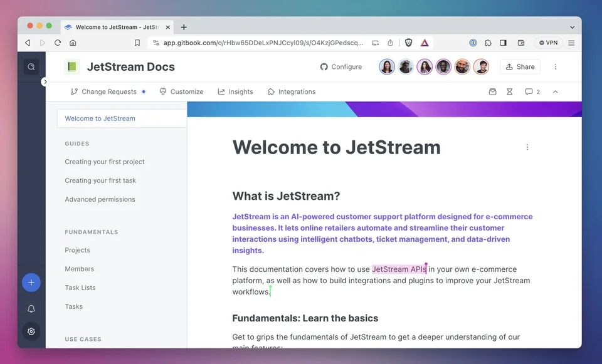Click the last collaborator avatar
Viewport: 602px width, 364px height.
click(x=481, y=67)
